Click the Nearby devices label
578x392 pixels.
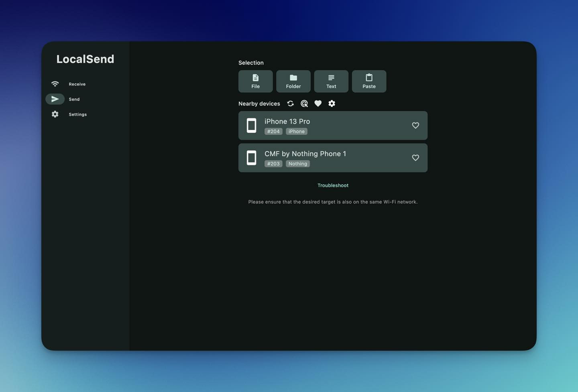(x=259, y=104)
